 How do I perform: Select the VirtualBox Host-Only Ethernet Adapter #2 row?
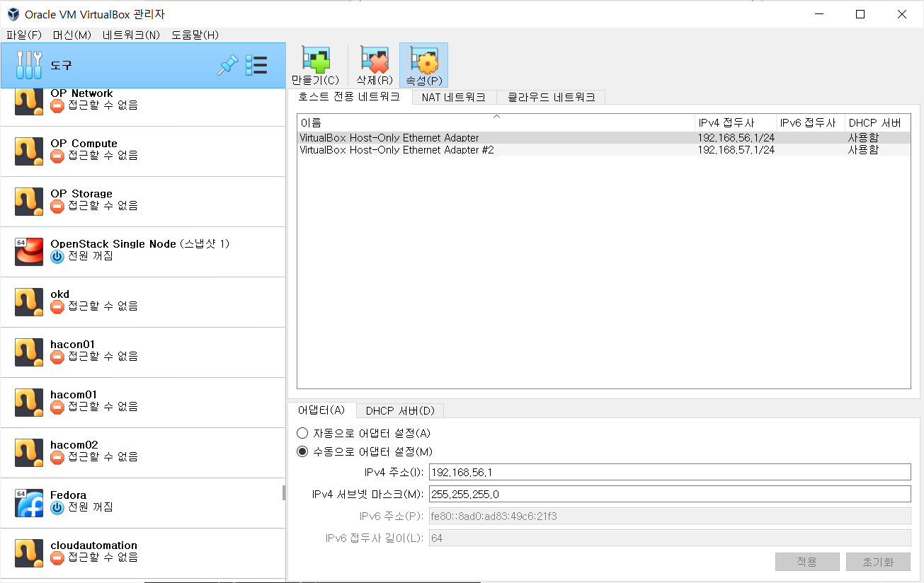coord(604,150)
